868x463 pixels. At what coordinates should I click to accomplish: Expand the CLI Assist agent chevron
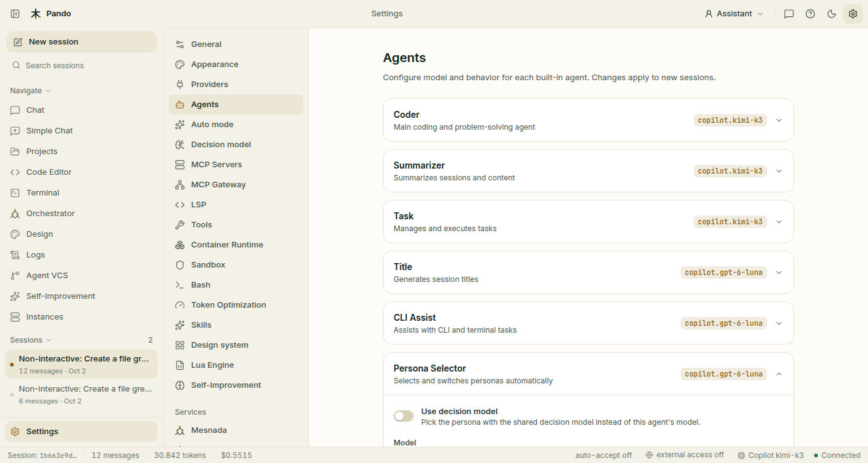779,323
